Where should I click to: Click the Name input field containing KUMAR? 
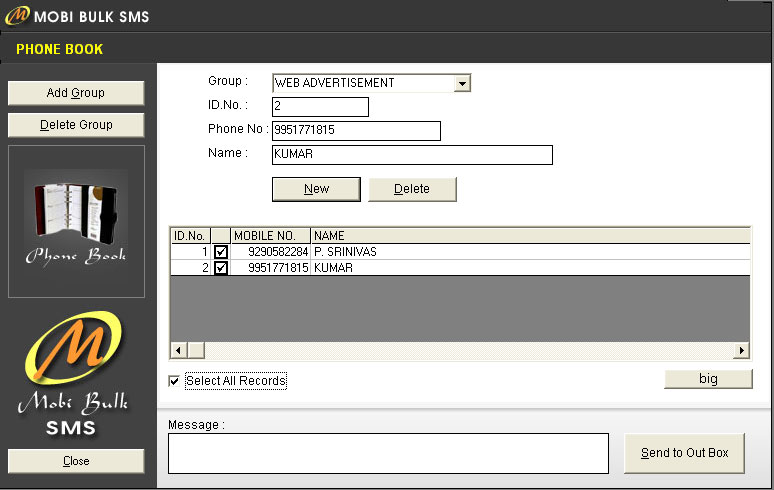pos(412,154)
